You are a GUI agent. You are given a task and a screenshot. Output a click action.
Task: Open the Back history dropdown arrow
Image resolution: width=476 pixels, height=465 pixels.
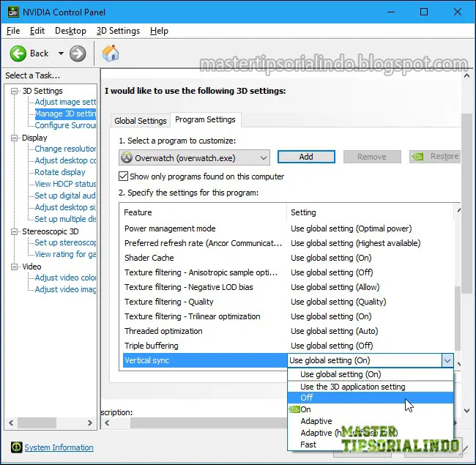[x=61, y=53]
